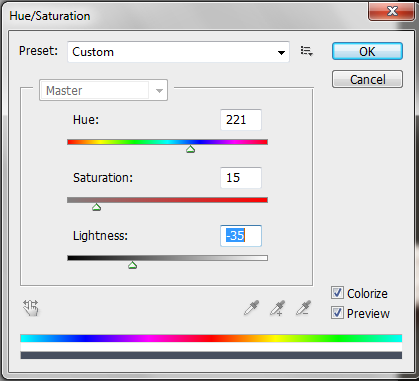Click the rainbow Hue gradient track
The width and height of the screenshot is (419, 381).
167,142
